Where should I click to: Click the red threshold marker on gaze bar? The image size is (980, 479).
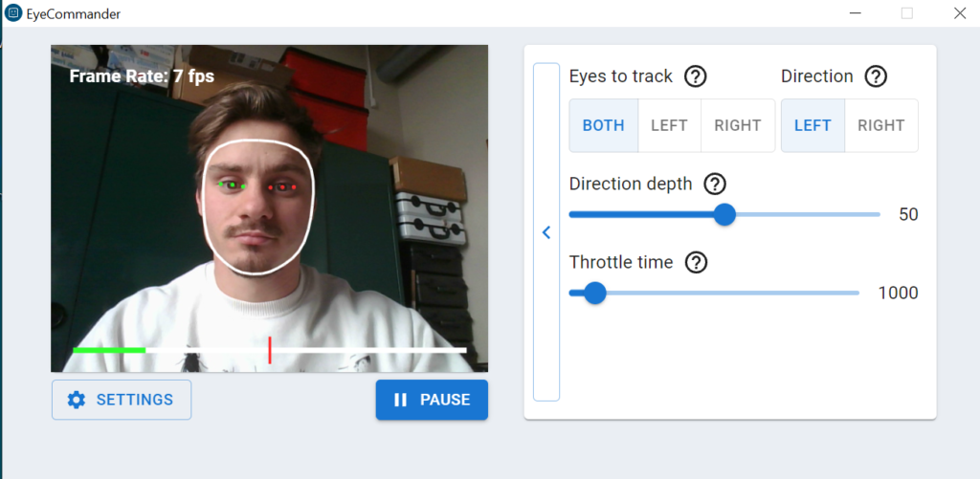(269, 350)
